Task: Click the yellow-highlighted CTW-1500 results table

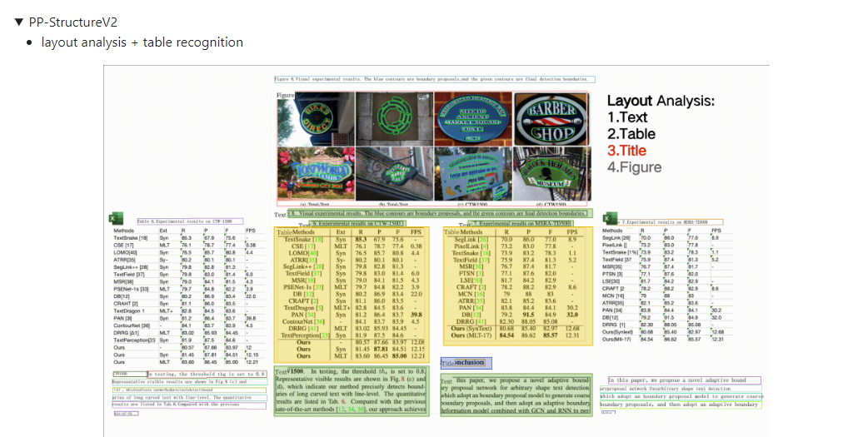Action: point(351,294)
